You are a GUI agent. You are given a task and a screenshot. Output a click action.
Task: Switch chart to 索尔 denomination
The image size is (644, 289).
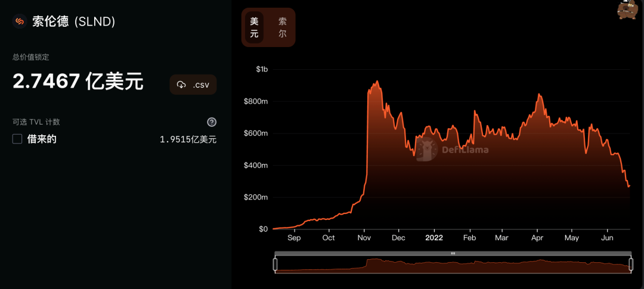(282, 27)
